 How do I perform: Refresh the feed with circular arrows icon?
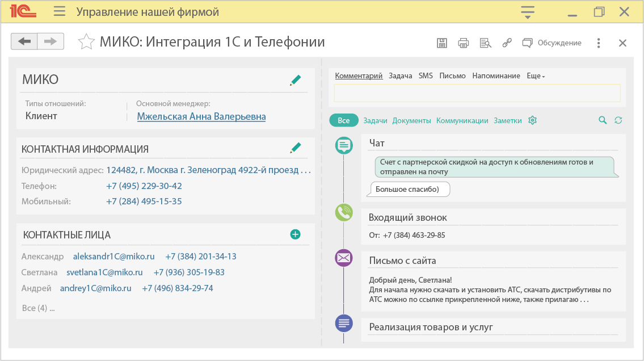coord(618,120)
